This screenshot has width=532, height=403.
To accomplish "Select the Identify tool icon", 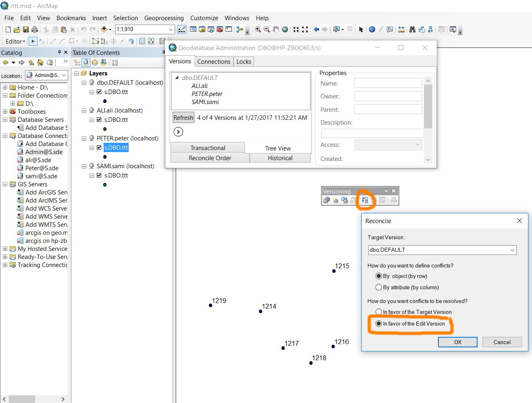I will (372, 29).
